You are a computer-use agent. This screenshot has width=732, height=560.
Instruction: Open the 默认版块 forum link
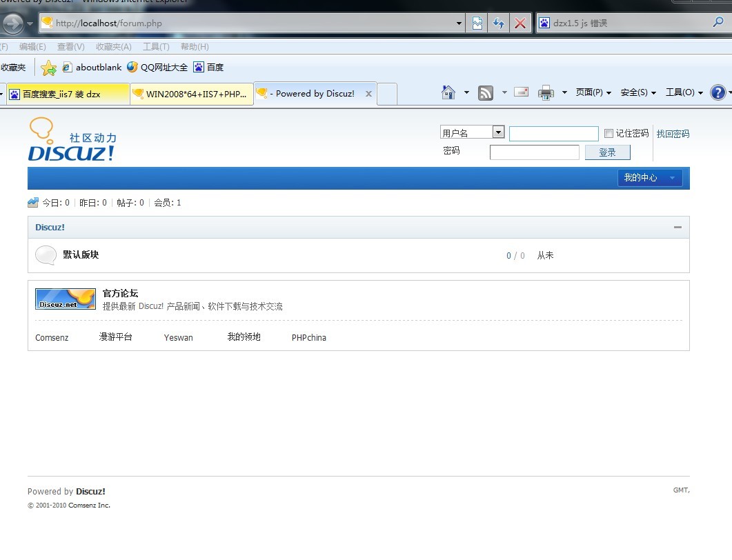(81, 254)
